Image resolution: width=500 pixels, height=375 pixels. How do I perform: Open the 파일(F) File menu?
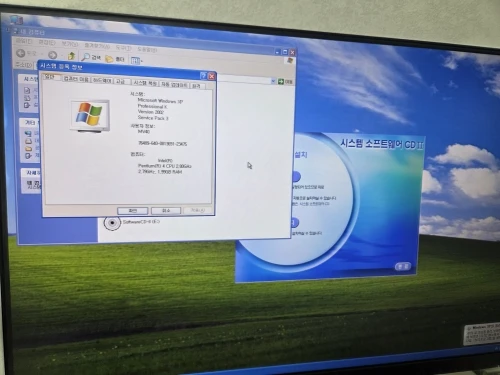tap(23, 41)
